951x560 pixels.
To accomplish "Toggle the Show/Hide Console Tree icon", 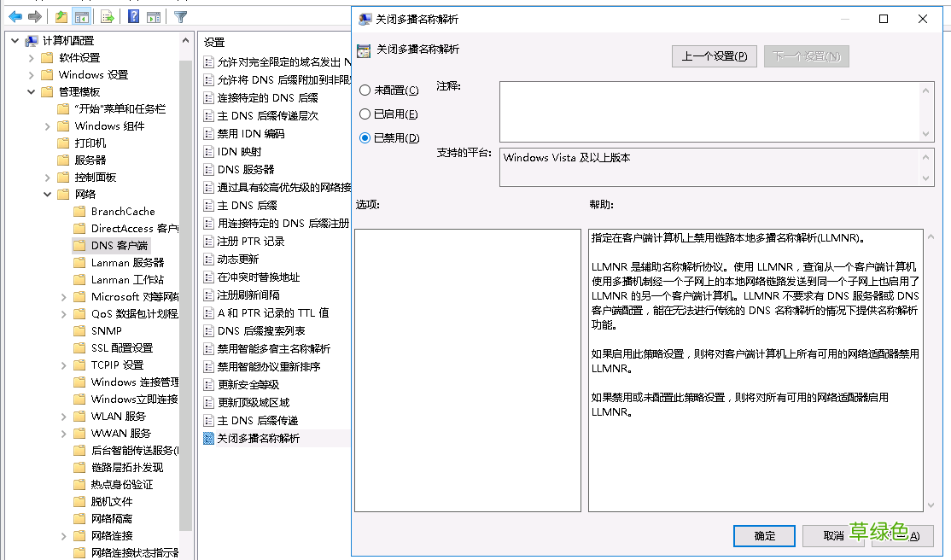I will [81, 16].
